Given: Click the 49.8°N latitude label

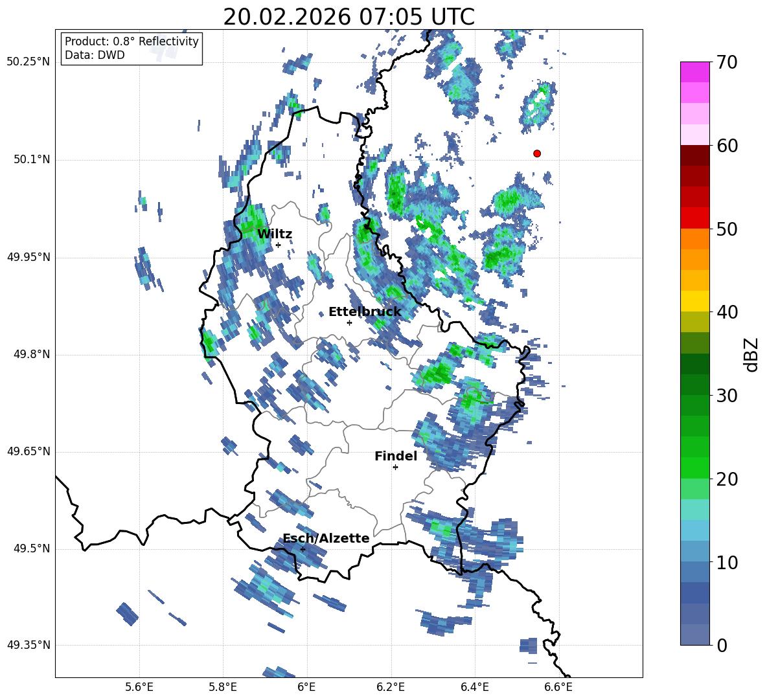Looking at the screenshot, I should coord(32,354).
